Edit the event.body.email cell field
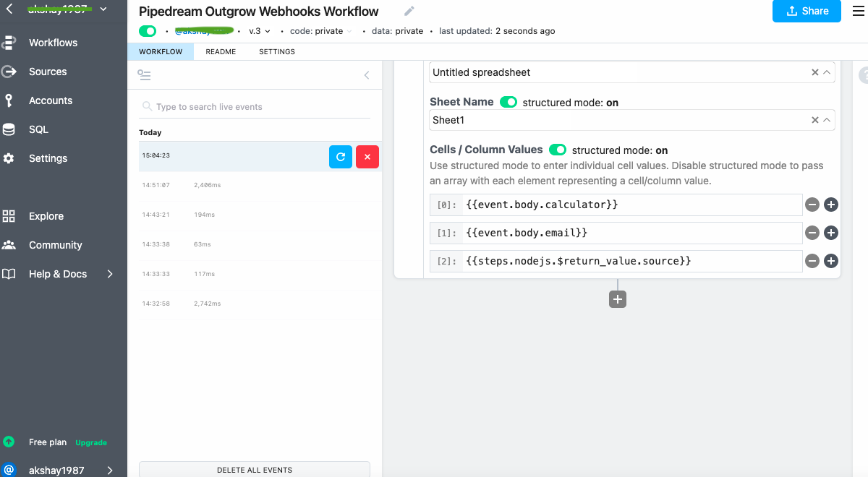 [x=631, y=233]
